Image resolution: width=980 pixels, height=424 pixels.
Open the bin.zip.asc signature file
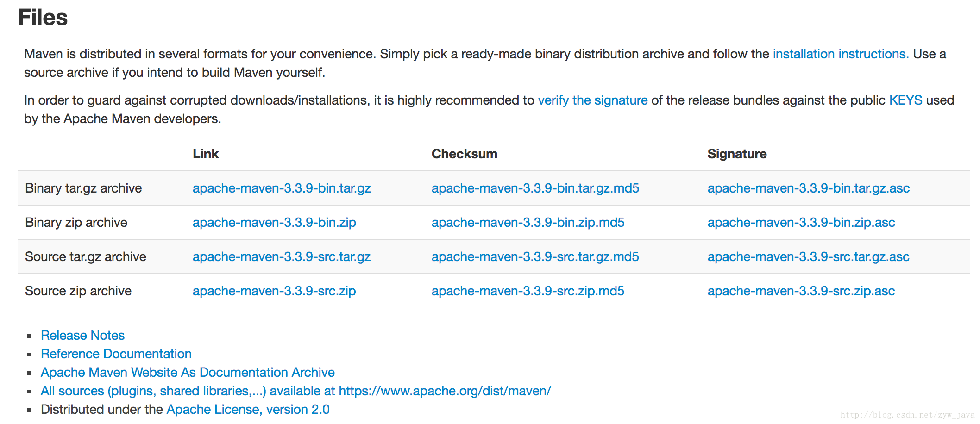click(801, 223)
